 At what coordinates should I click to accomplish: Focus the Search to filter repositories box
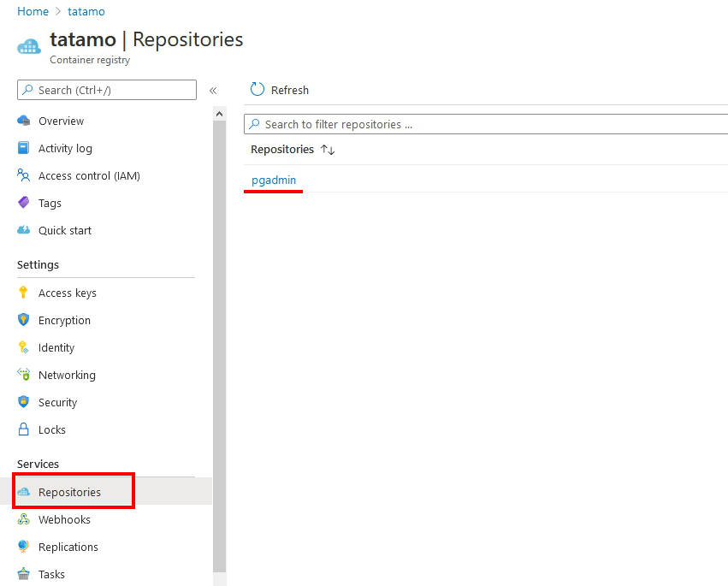pos(486,124)
